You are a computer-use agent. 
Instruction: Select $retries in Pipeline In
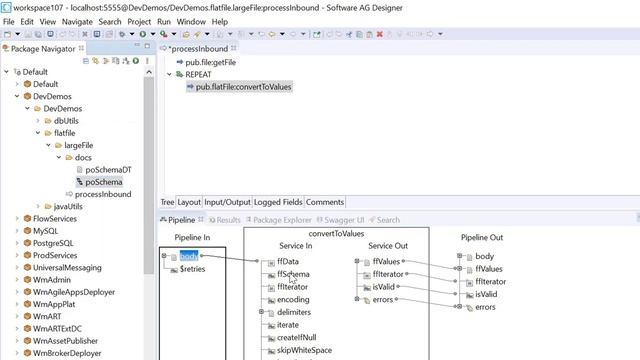point(192,269)
